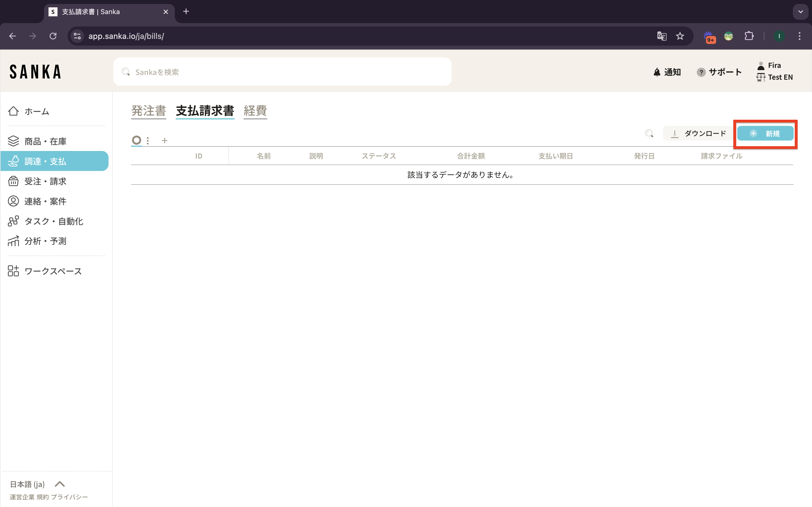Open the 連絡・案件 person icon
Viewport: 812px width, 507px height.
[14, 201]
